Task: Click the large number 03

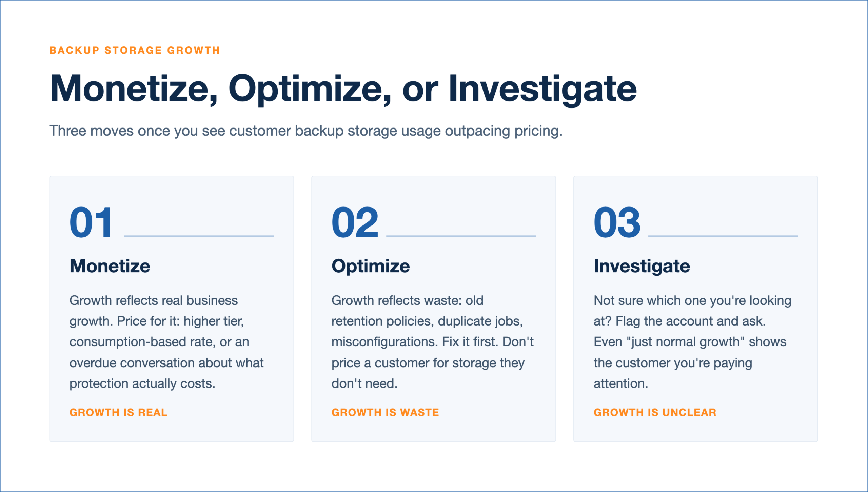Action: click(x=617, y=223)
